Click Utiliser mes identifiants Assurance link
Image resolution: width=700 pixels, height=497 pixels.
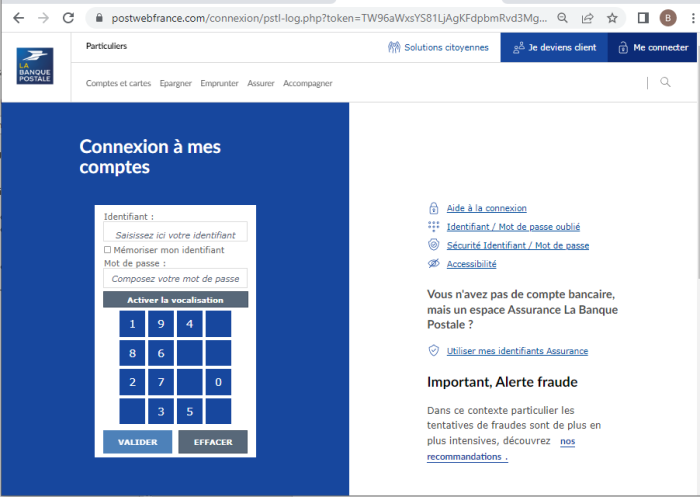[x=517, y=351]
